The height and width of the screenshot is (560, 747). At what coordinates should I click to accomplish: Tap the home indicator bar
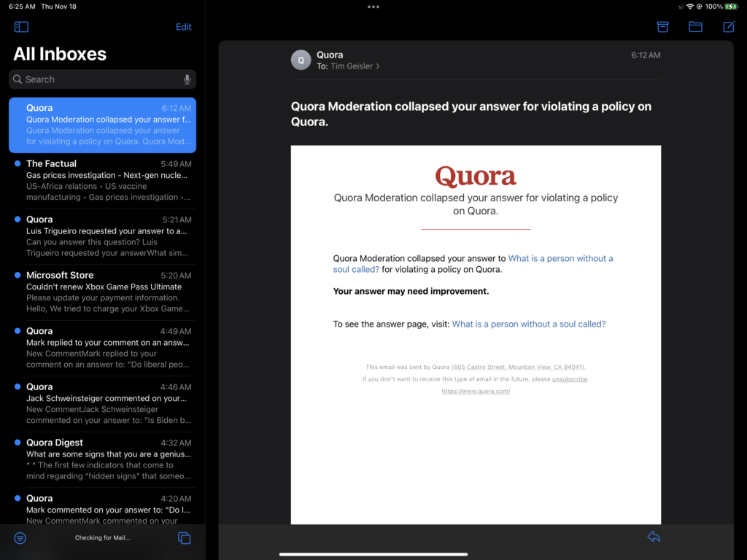coord(373,554)
